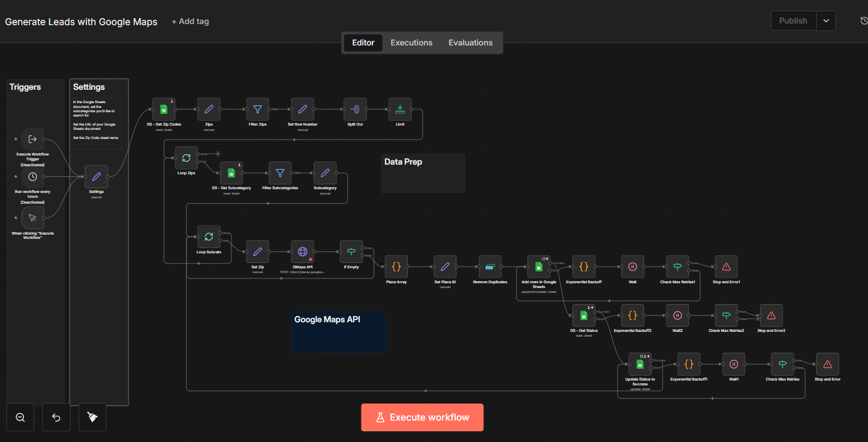The image size is (868, 442).
Task: Open the GMaps API HTTP node
Action: [303, 252]
